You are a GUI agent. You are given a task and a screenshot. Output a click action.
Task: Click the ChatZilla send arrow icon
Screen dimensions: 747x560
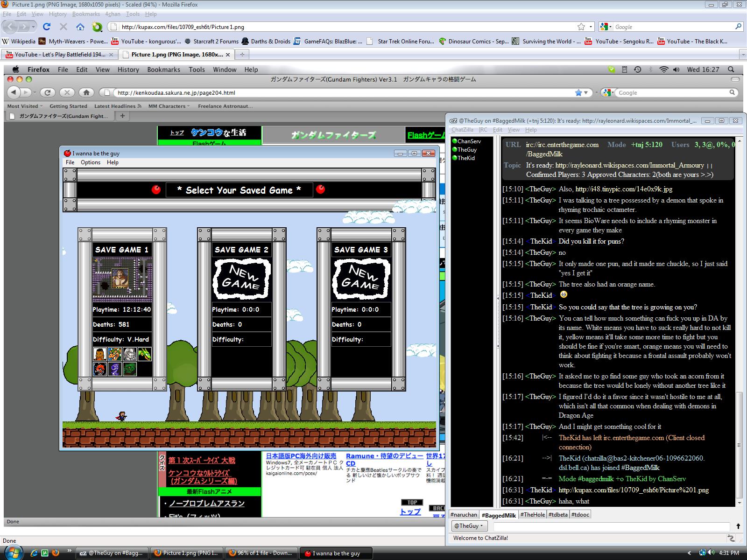click(x=738, y=526)
